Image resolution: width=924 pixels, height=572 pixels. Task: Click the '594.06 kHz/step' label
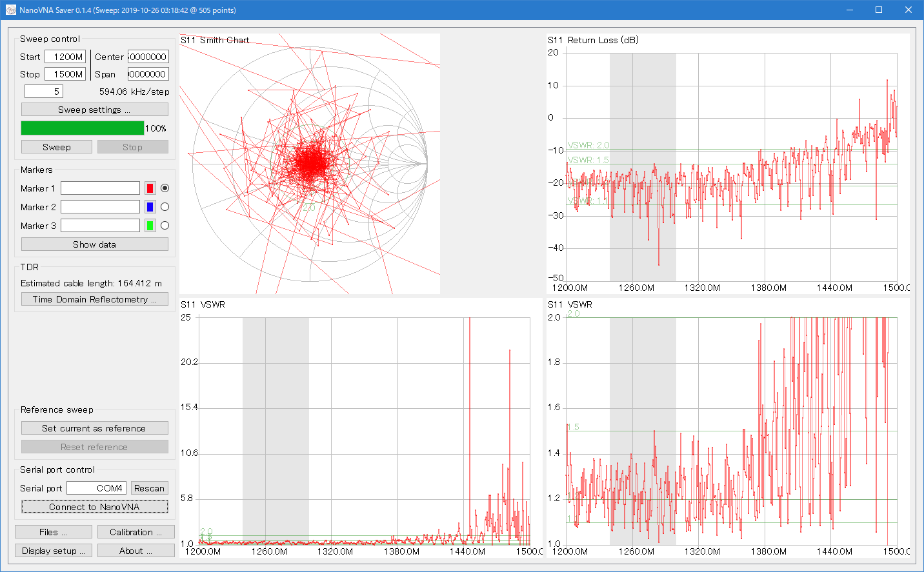click(x=134, y=92)
